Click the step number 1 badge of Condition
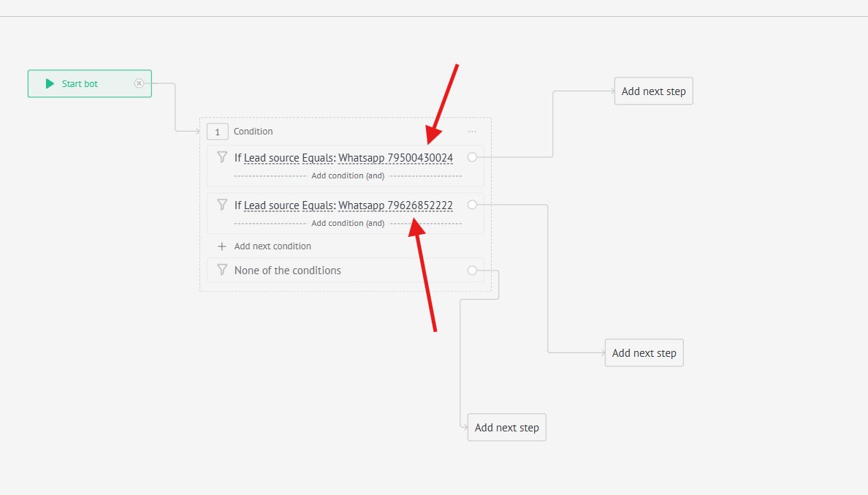The image size is (868, 495). tap(217, 132)
